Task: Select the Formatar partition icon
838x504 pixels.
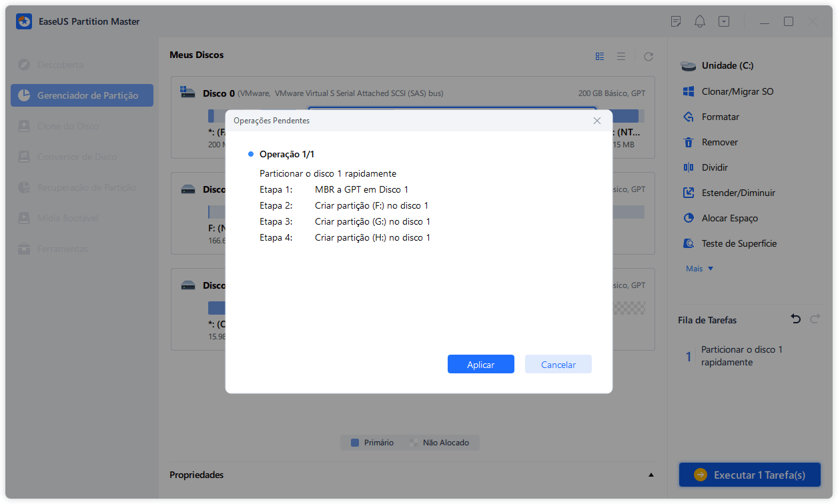Action: click(689, 117)
